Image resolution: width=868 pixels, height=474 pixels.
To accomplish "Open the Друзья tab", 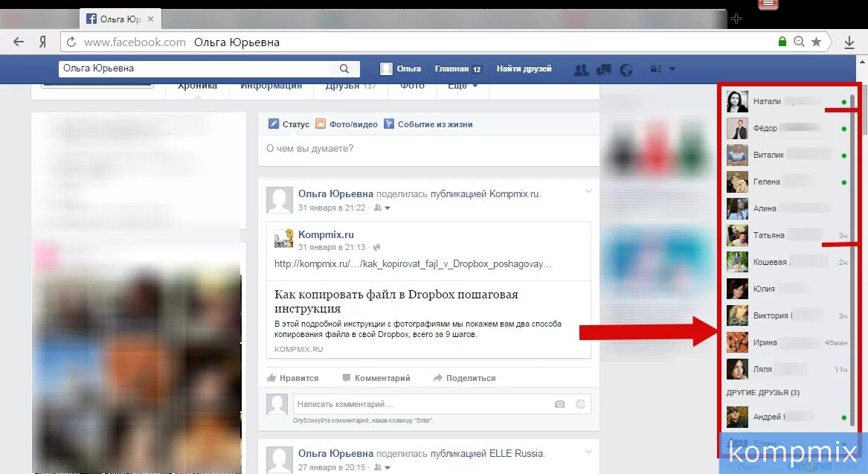I will coord(350,86).
